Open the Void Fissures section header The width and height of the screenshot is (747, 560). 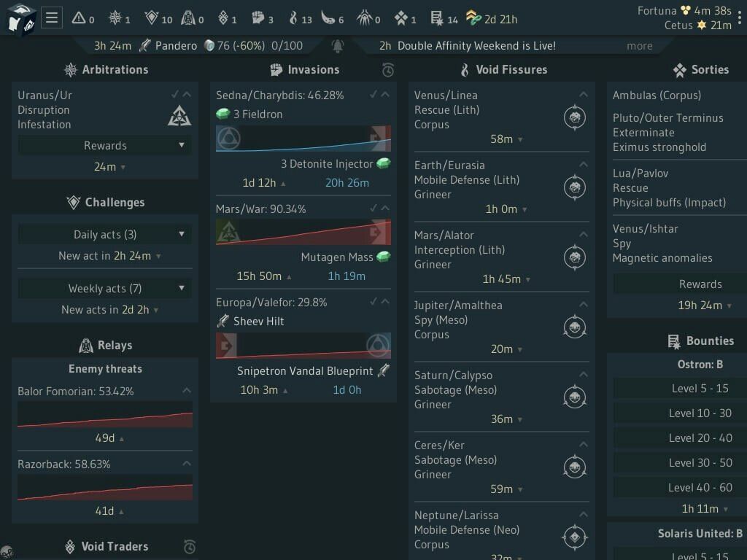coord(503,69)
